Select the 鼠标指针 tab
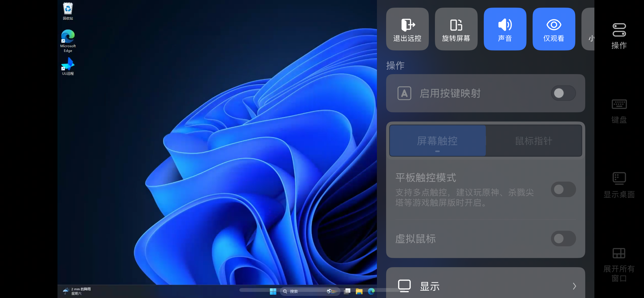 pos(534,141)
